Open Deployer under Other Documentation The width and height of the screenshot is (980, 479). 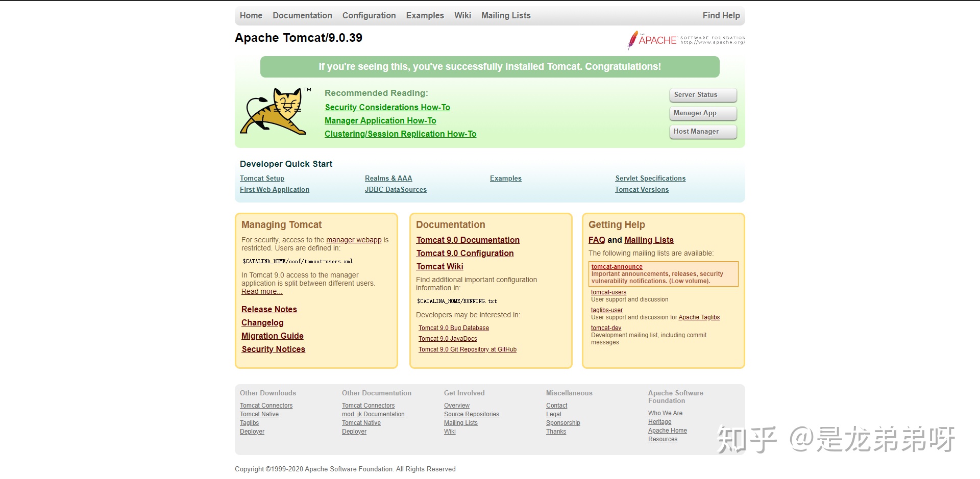point(354,432)
